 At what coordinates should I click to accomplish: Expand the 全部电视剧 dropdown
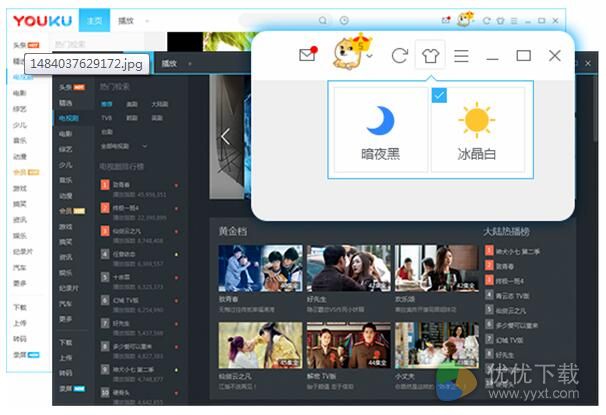point(124,146)
